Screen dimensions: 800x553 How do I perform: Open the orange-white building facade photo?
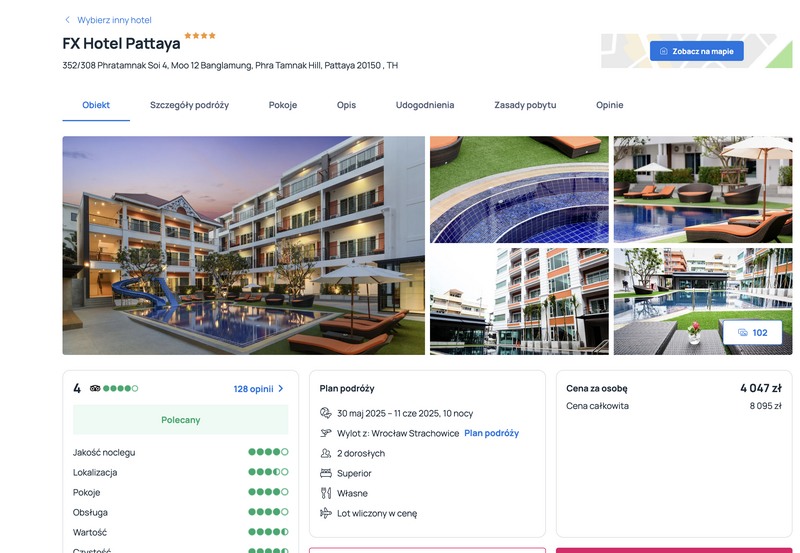tap(519, 301)
